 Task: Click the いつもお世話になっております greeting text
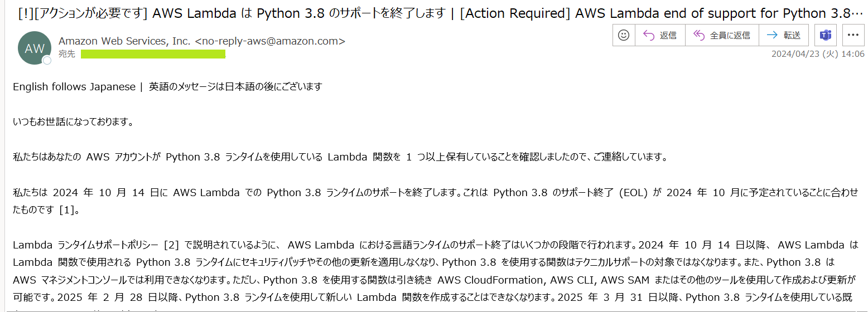click(x=73, y=121)
